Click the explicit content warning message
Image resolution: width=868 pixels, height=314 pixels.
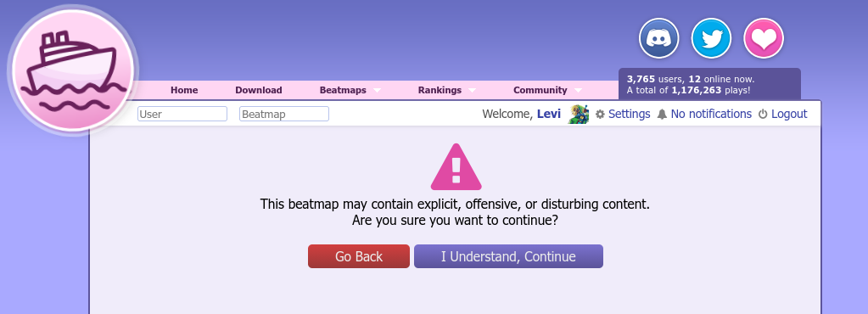pos(455,205)
